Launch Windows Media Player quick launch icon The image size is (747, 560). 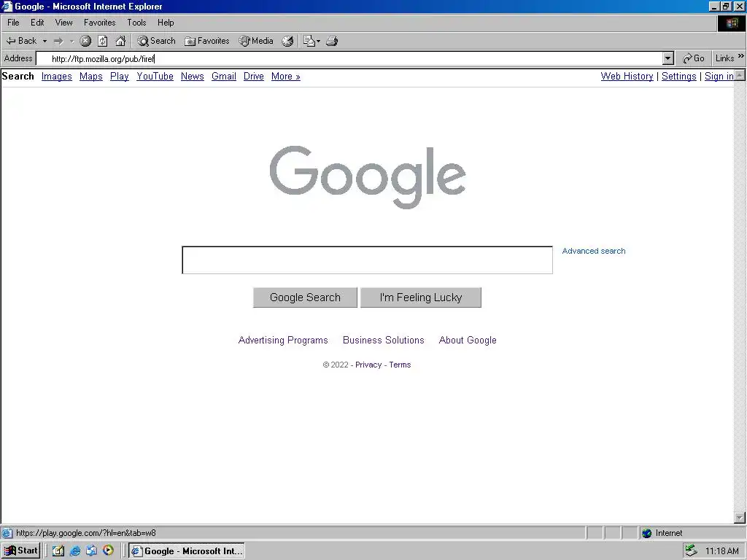(x=108, y=551)
